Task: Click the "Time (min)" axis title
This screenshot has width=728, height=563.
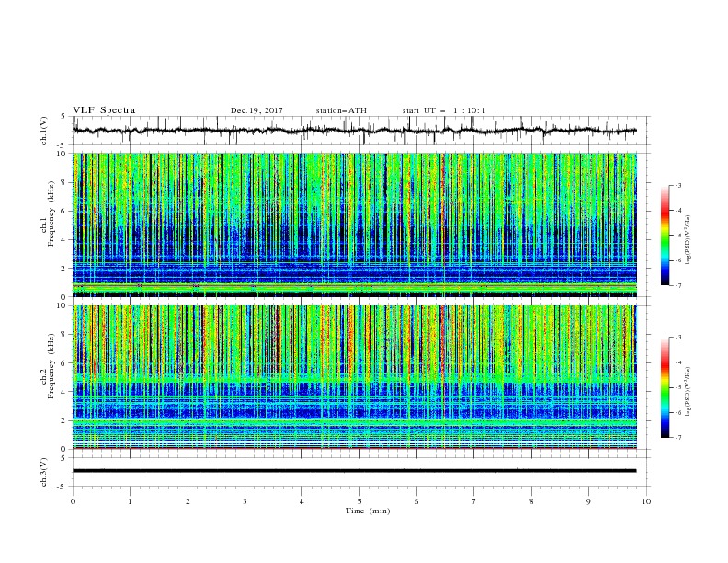Action: click(368, 511)
